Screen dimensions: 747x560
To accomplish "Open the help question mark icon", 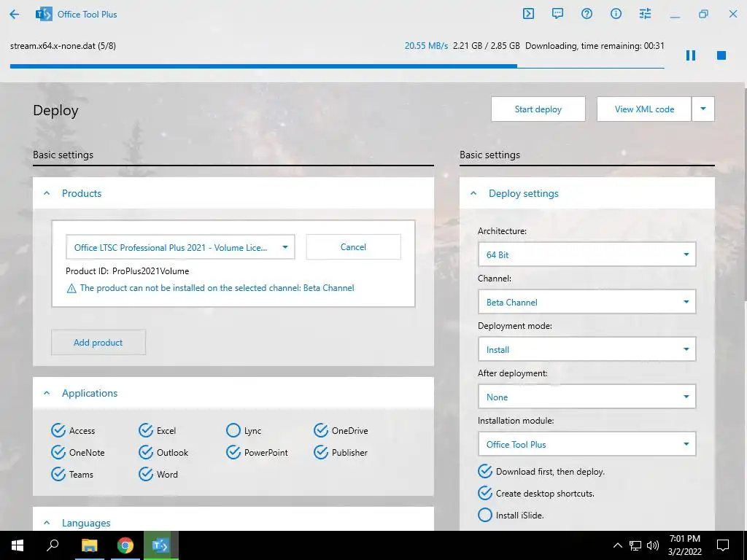I will tap(587, 14).
